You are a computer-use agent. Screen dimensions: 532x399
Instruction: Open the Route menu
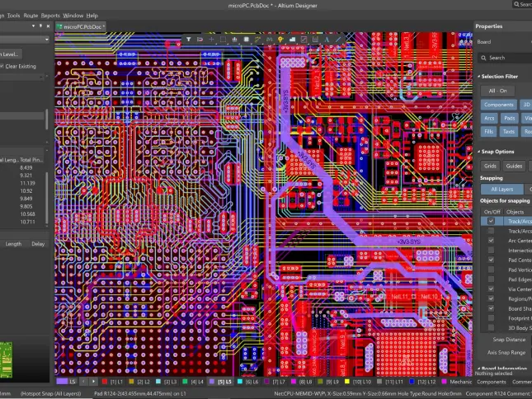coord(31,16)
